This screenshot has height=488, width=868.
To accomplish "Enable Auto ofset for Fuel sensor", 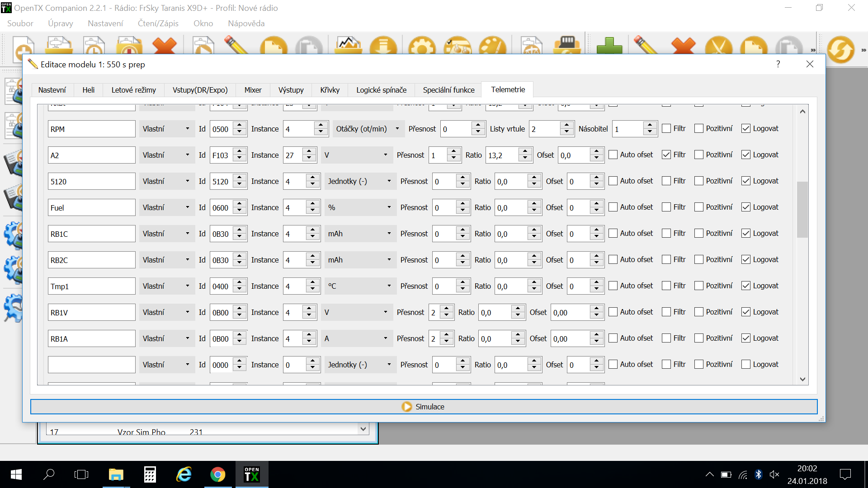I will (613, 207).
